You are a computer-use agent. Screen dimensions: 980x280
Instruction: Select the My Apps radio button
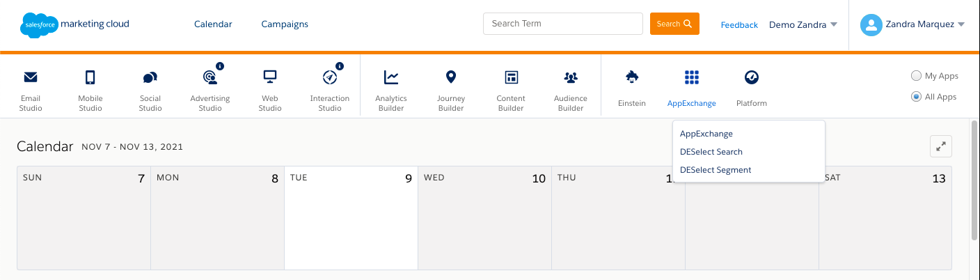(917, 76)
